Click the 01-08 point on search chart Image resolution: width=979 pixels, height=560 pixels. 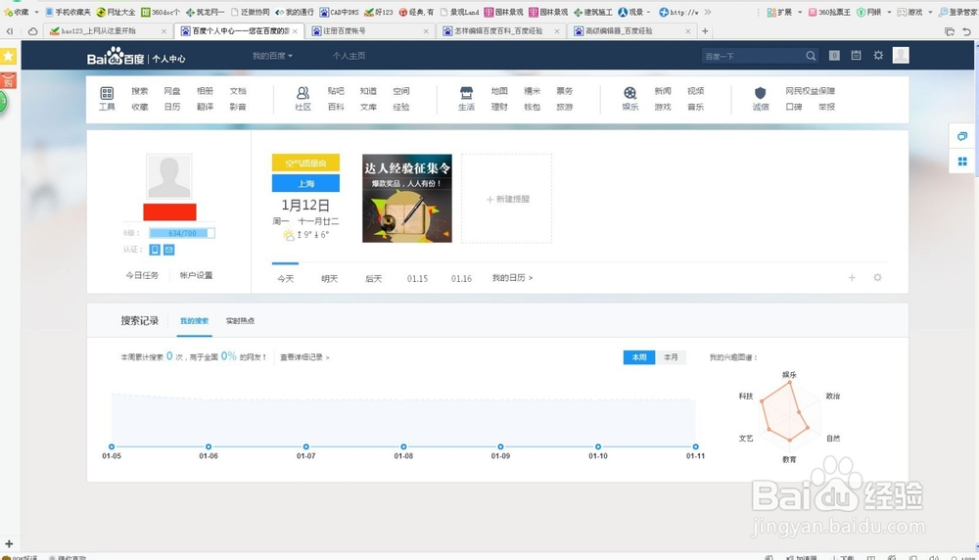[x=403, y=446]
